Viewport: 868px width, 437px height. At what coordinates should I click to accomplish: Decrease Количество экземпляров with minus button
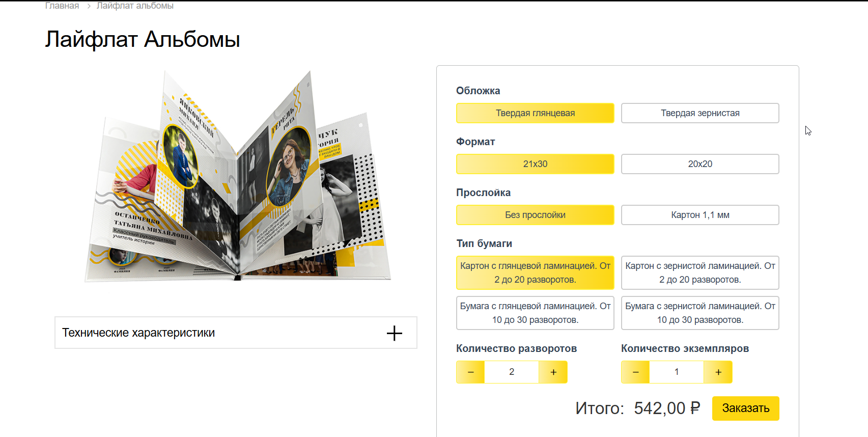coord(635,372)
